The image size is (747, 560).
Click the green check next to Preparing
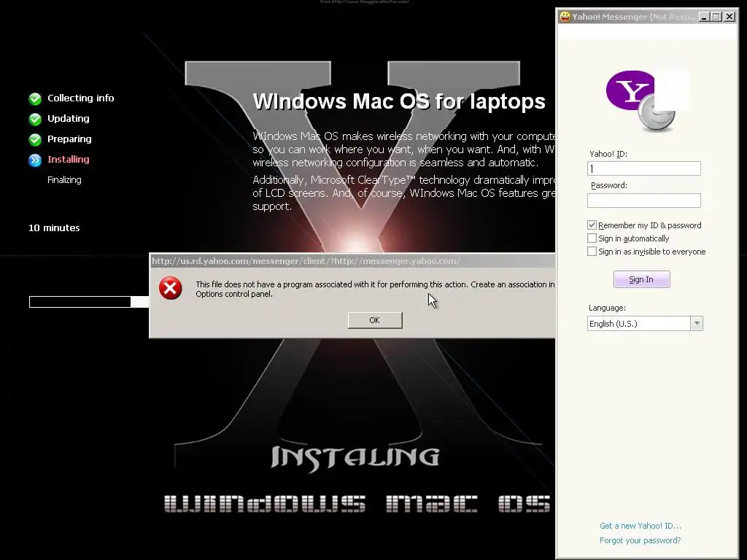point(35,139)
